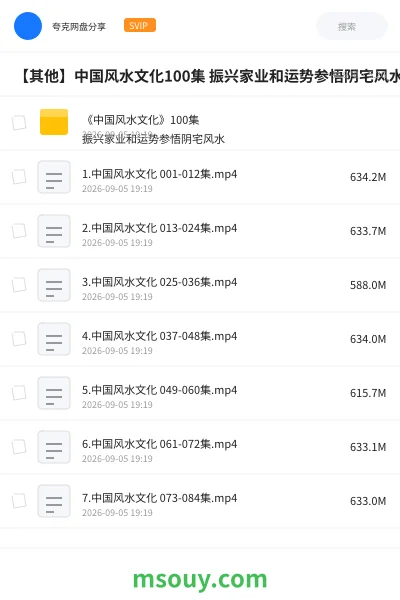Click file icon for 037-048集.mp4
400x600 pixels.
[x=54, y=339]
